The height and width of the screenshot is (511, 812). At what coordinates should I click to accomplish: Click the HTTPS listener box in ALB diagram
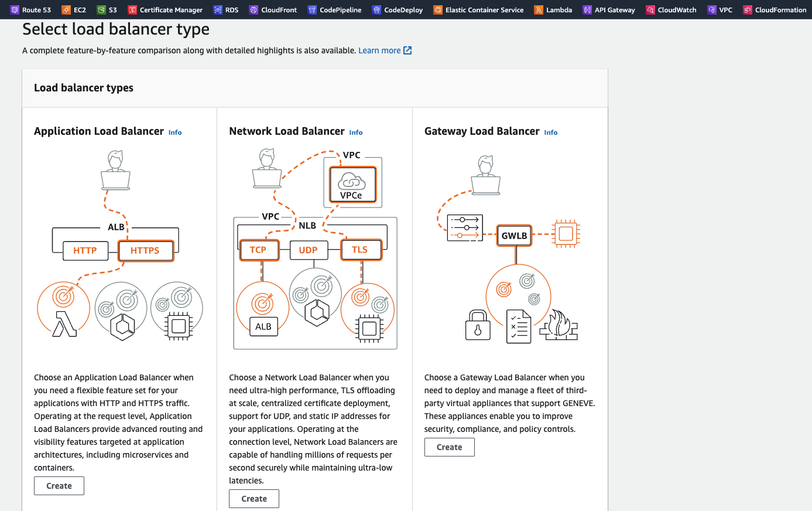tap(145, 250)
